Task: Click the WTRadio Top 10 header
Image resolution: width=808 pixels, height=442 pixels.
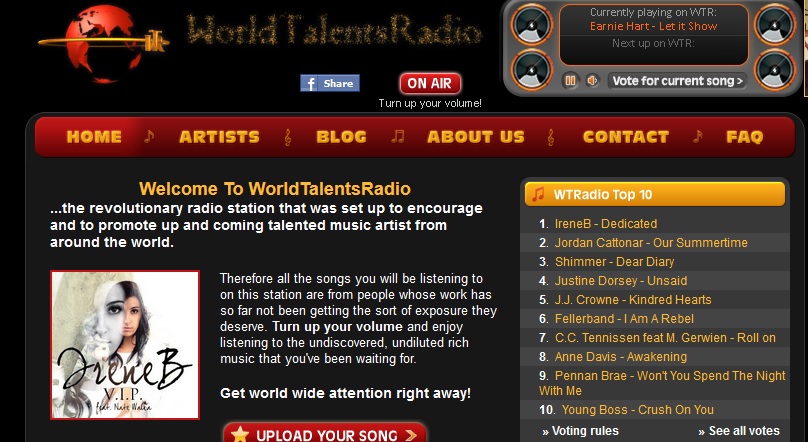Action: (x=654, y=194)
